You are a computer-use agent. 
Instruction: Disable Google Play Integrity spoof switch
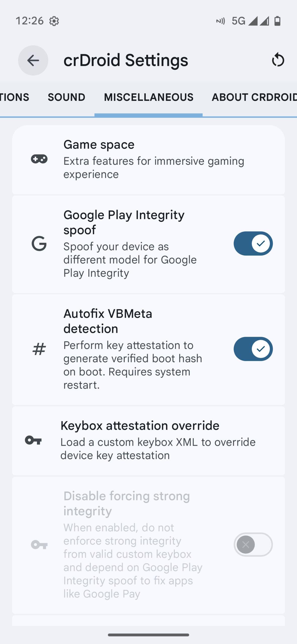[x=253, y=244]
